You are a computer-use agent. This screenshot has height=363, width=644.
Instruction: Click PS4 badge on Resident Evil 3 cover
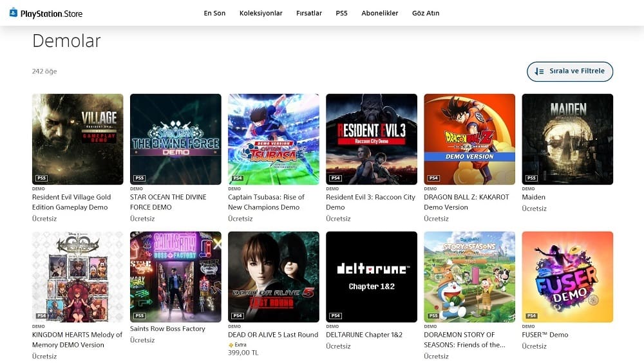coord(336,178)
